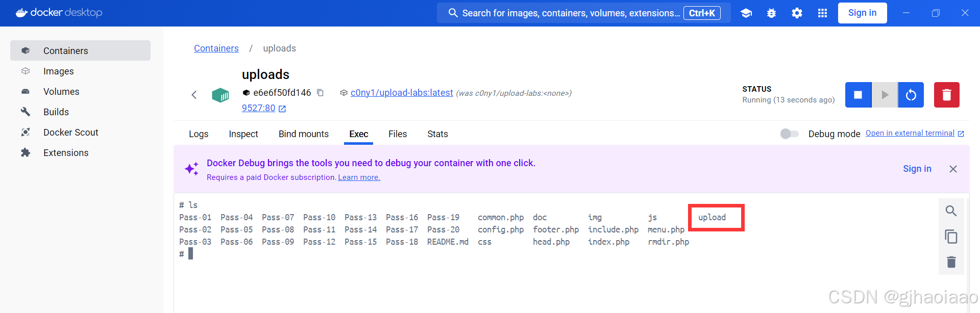Viewport: 980px width, 313px height.
Task: Click the 'uploads' breadcrumb text
Action: pos(279,48)
